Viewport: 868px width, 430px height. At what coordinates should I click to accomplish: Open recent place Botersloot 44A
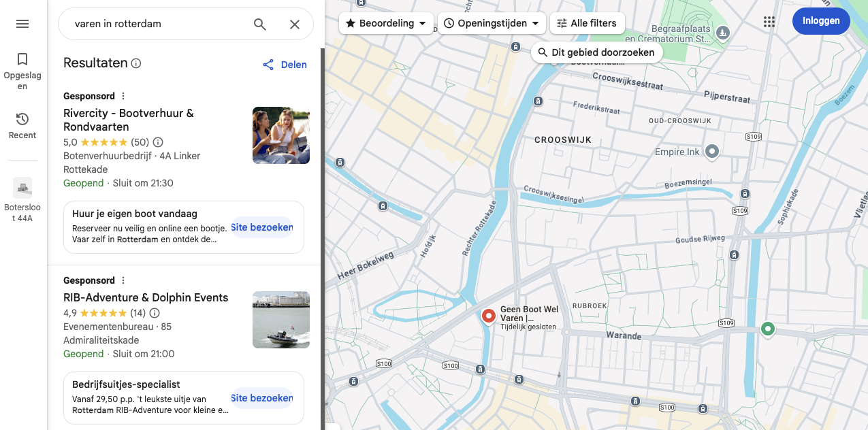(x=22, y=200)
